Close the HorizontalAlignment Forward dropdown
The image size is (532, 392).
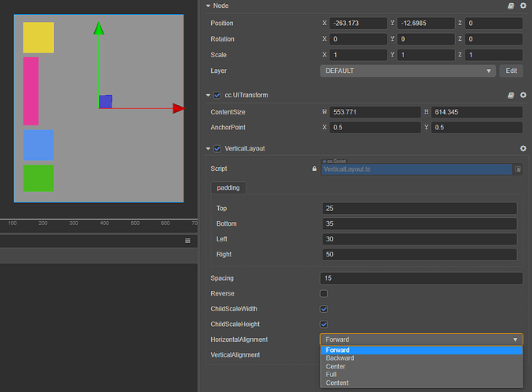(421, 339)
